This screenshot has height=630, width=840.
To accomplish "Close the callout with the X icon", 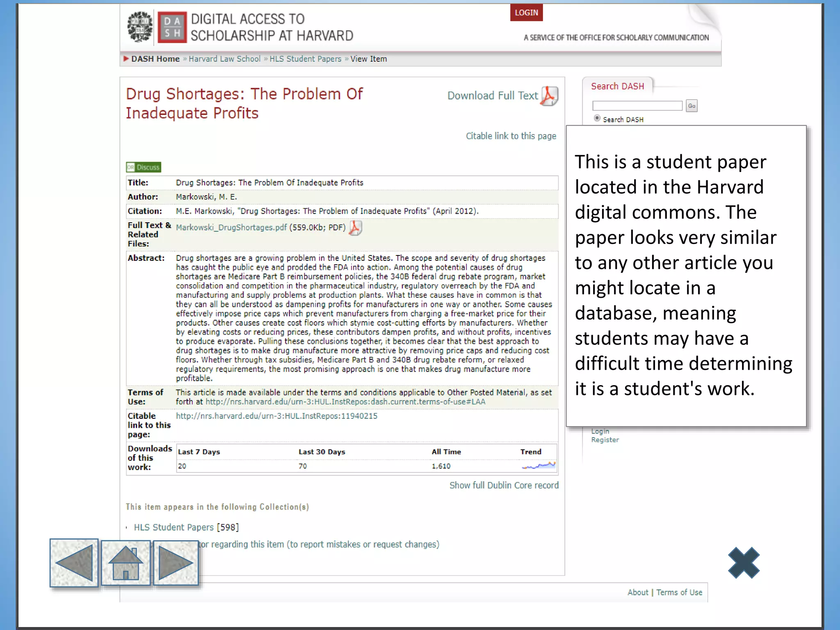I will 744,563.
